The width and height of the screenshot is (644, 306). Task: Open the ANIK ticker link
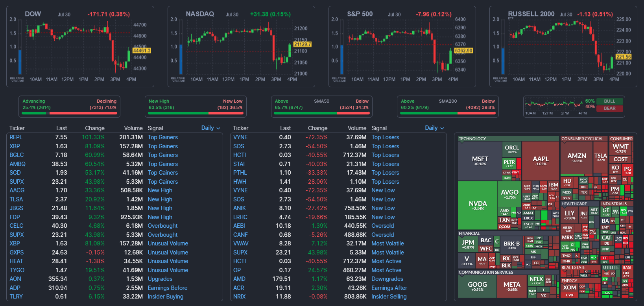point(239,208)
